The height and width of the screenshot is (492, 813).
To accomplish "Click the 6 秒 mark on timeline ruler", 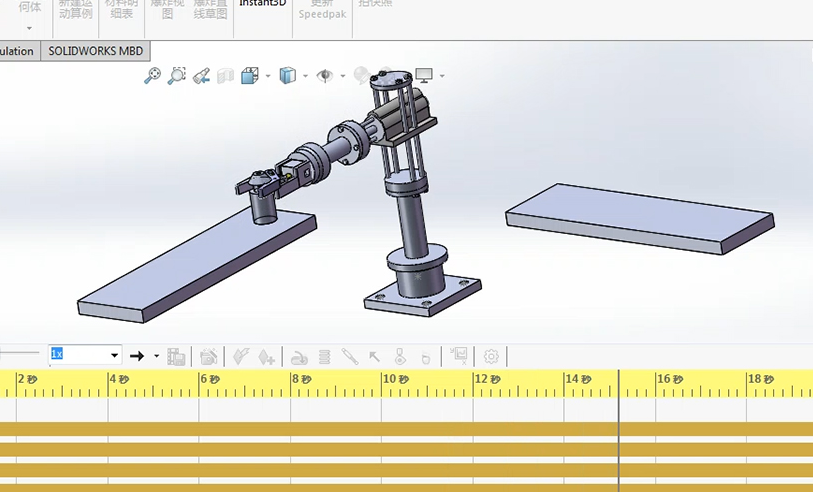I will tap(210, 379).
